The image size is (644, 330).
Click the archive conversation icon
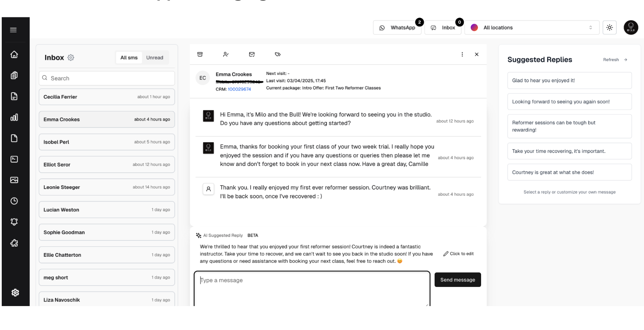click(x=200, y=54)
